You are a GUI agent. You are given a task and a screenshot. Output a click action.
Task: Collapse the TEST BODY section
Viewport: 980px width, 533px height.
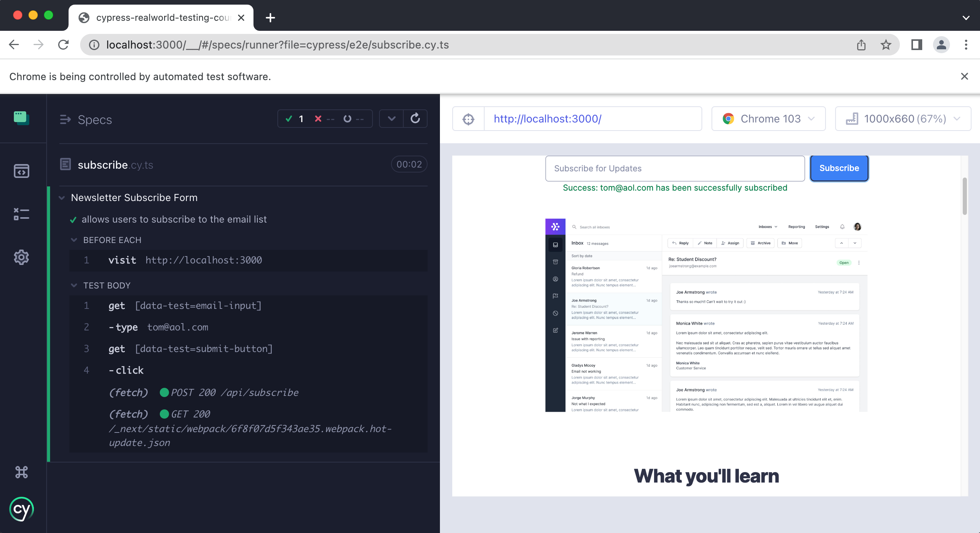[x=74, y=285]
